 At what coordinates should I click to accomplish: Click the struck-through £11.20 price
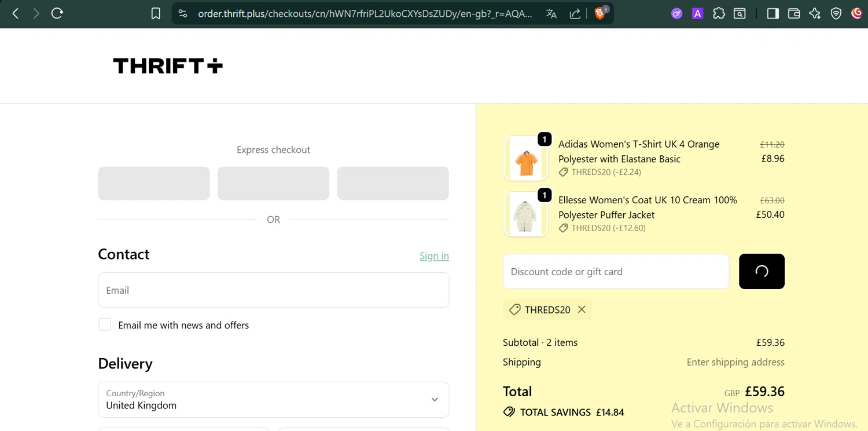[x=772, y=144]
